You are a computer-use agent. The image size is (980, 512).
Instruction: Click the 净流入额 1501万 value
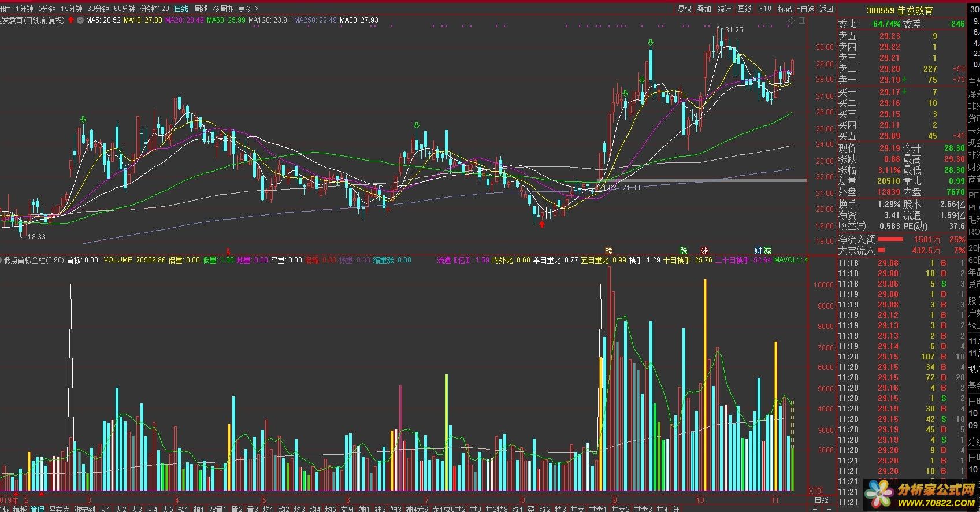(x=927, y=239)
